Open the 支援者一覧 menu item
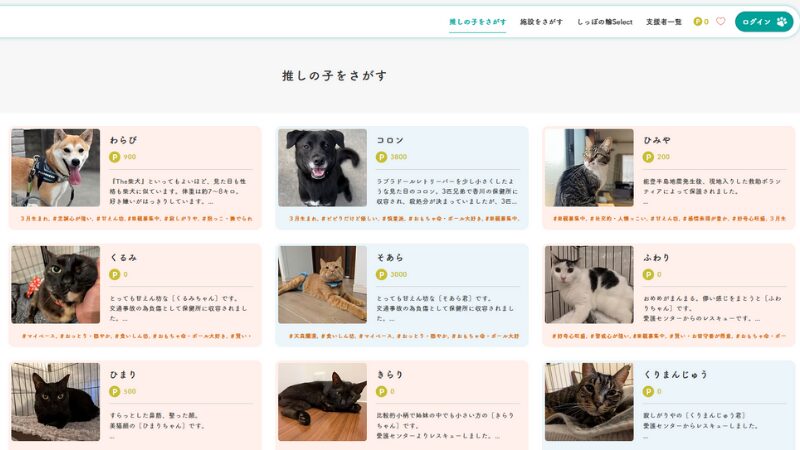 tap(664, 22)
